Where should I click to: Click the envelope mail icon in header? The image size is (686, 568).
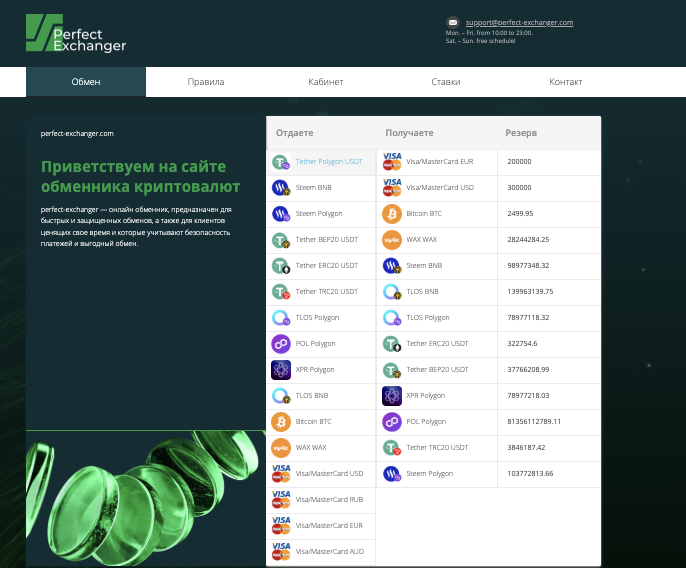pos(452,22)
